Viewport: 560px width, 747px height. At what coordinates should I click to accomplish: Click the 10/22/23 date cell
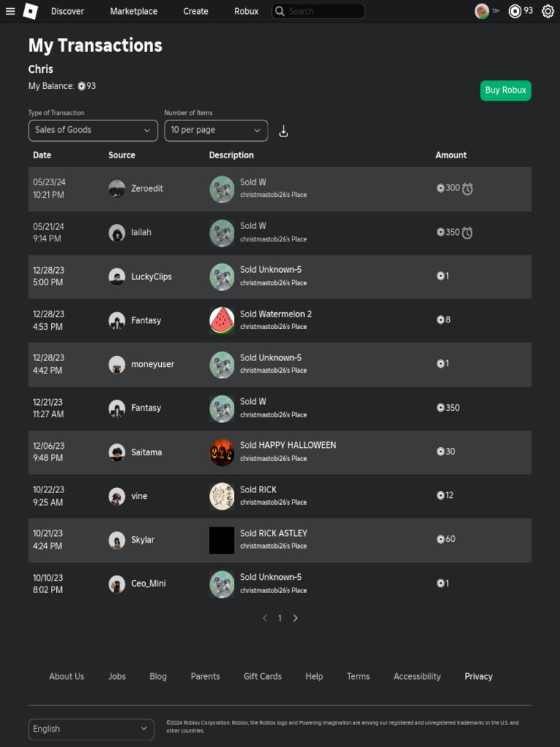click(48, 495)
